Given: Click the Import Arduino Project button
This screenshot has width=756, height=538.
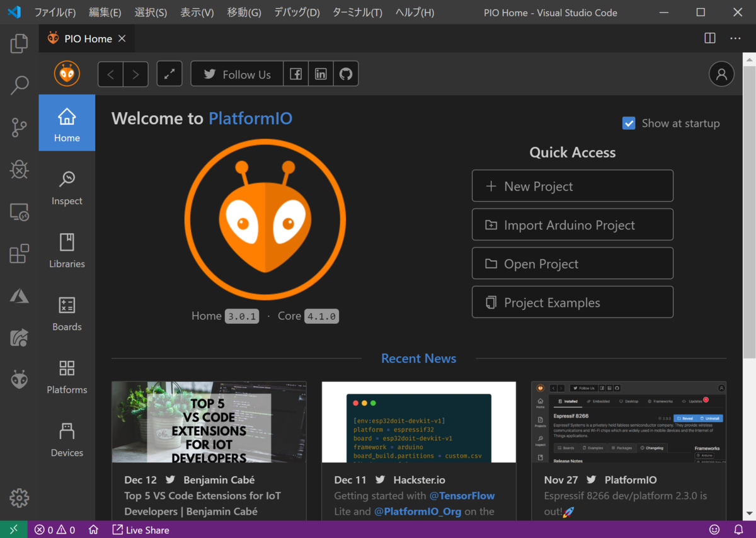Looking at the screenshot, I should [x=573, y=225].
